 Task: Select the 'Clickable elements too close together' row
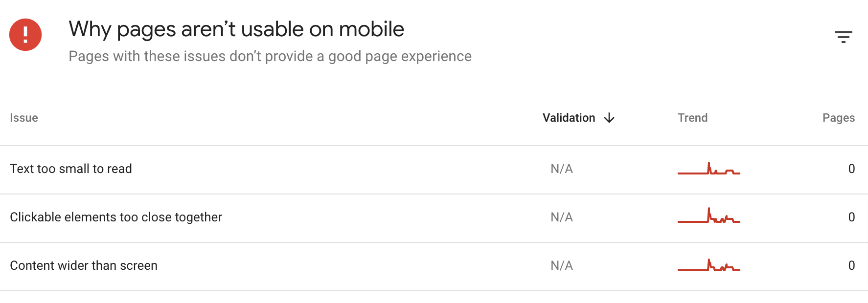click(x=116, y=217)
